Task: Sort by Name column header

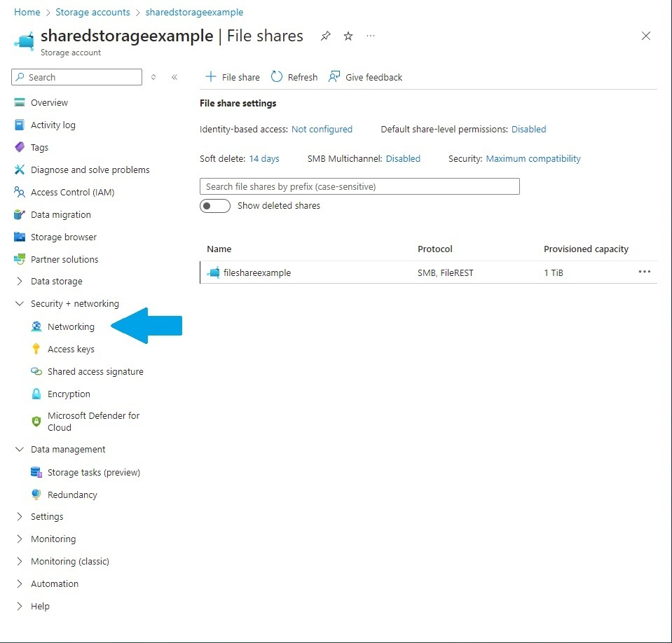Action: click(219, 249)
